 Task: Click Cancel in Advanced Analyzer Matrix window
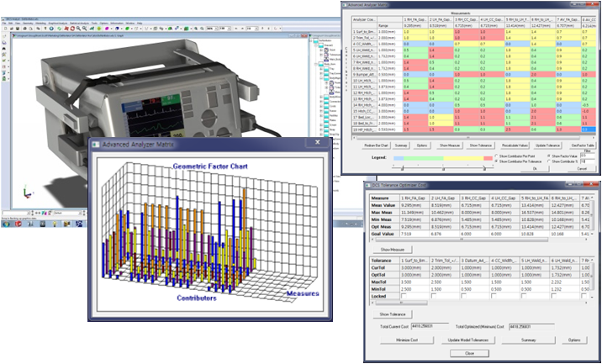coord(582,169)
